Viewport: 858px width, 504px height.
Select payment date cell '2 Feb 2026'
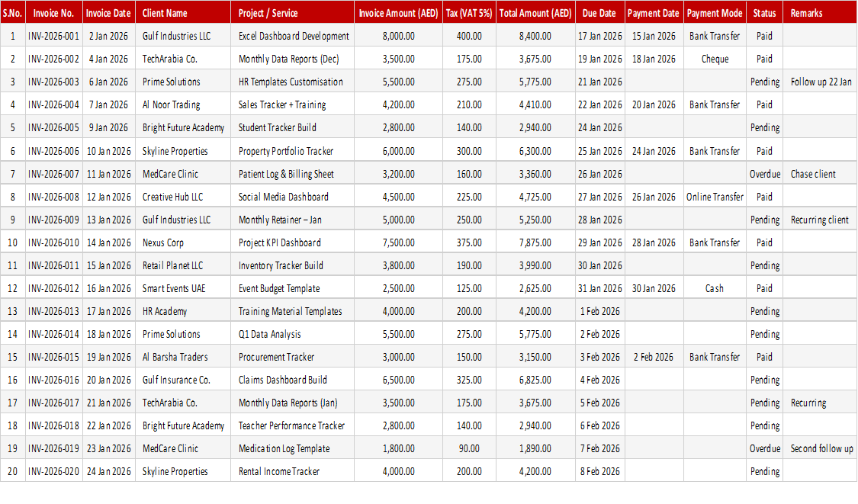[x=654, y=357]
